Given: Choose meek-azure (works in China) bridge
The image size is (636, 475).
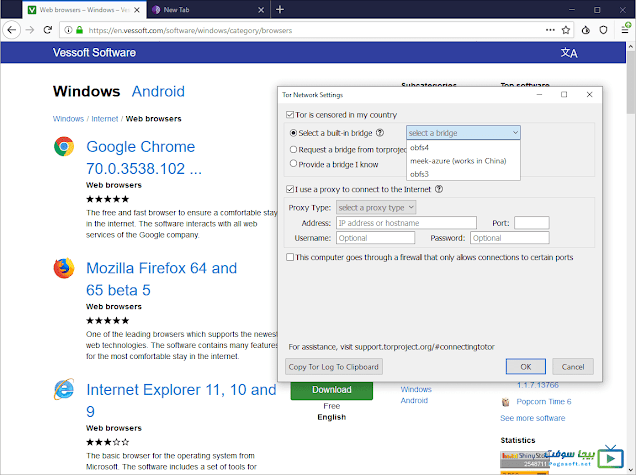Looking at the screenshot, I should tap(463, 161).
